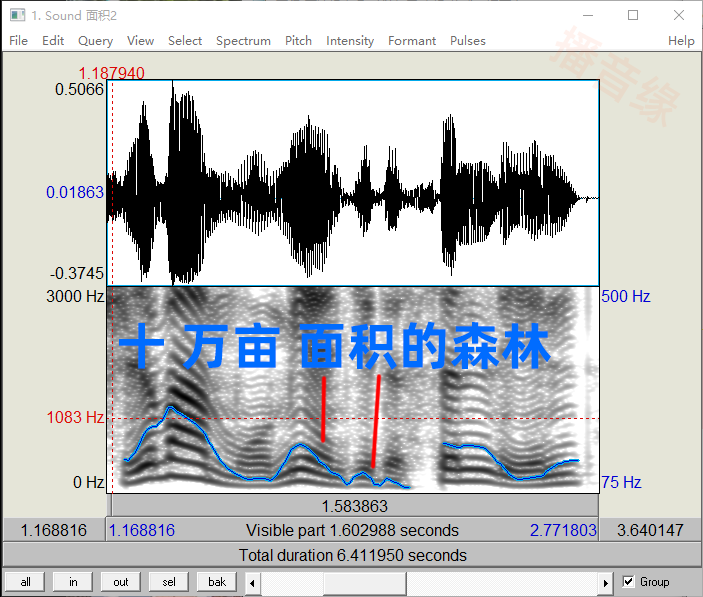Screen dimensions: 703x597
Task: Expand the Pitch menu
Action: (298, 41)
